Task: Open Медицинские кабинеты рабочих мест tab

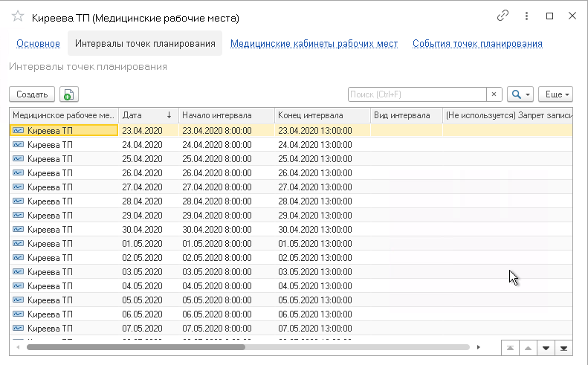Action: tap(314, 44)
